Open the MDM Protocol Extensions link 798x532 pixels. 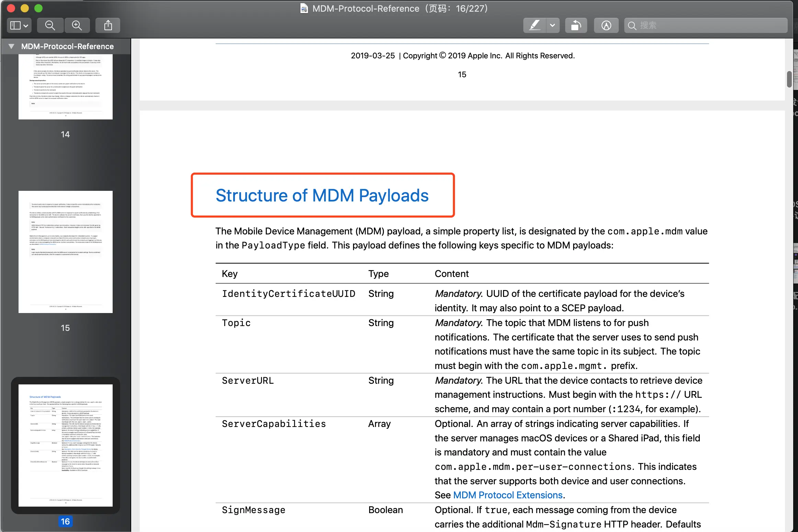click(508, 495)
